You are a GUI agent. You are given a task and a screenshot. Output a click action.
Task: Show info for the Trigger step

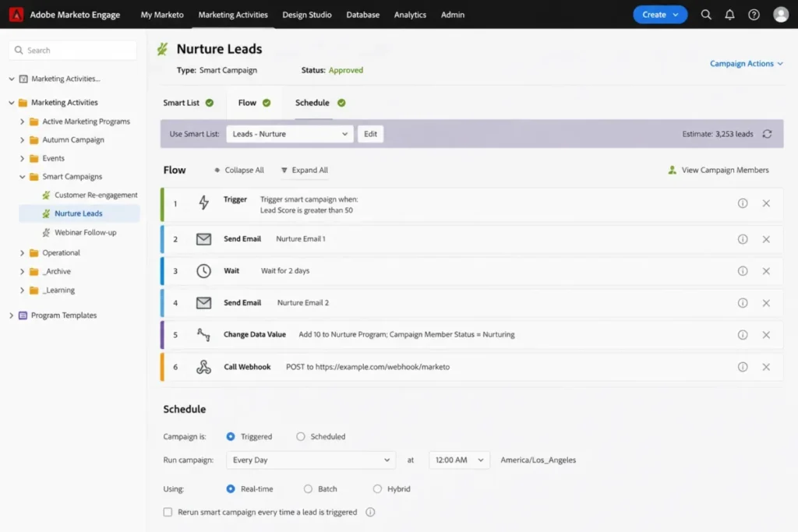tap(743, 203)
